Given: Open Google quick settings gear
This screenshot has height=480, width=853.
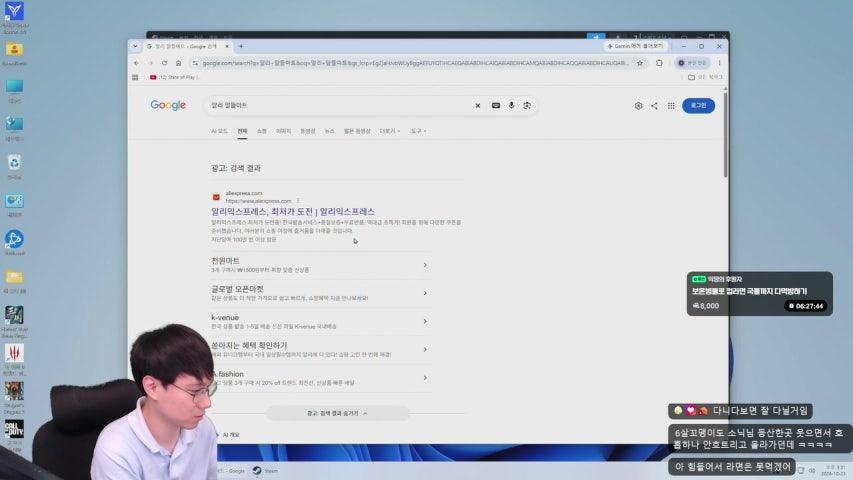Looking at the screenshot, I should coord(638,106).
